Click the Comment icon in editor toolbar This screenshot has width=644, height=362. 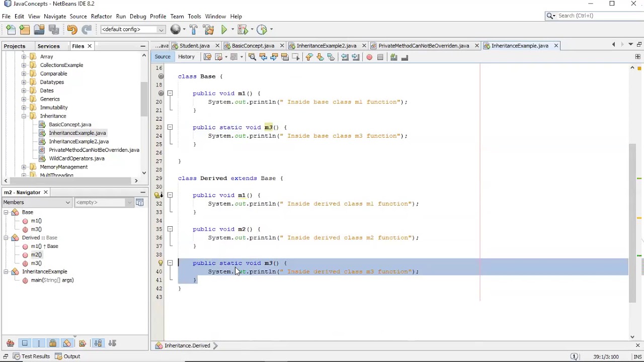[x=394, y=57]
